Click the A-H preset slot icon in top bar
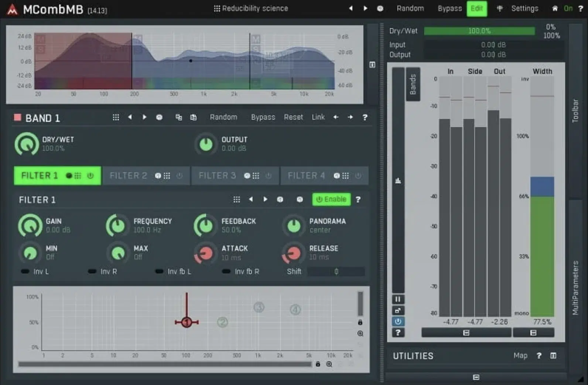 [x=380, y=8]
